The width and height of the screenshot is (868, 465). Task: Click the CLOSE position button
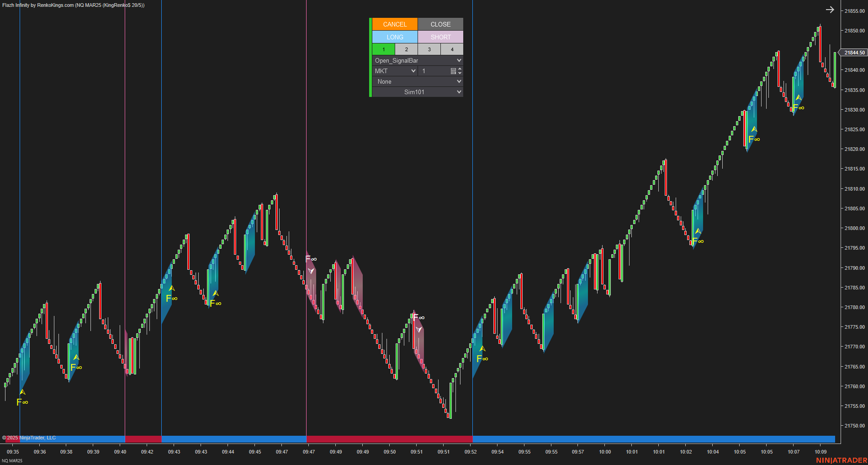(440, 24)
